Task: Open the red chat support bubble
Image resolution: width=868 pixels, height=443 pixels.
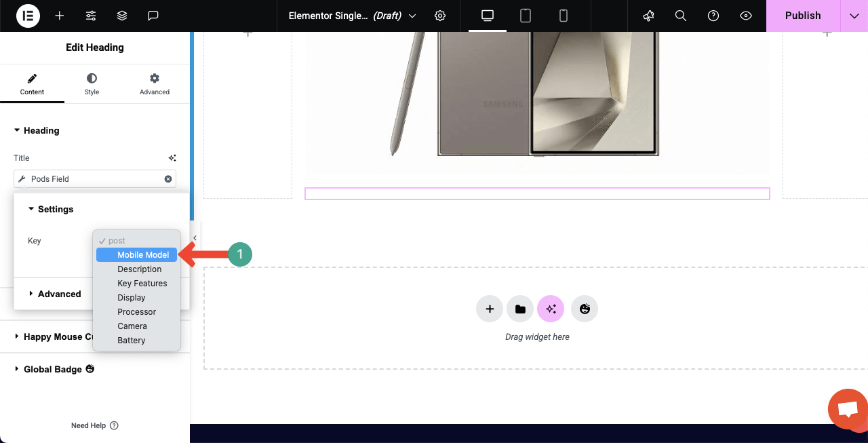Action: point(848,409)
